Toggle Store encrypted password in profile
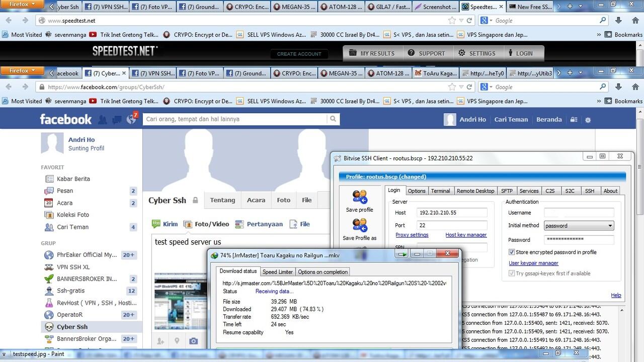This screenshot has height=362, width=644. coord(512,252)
